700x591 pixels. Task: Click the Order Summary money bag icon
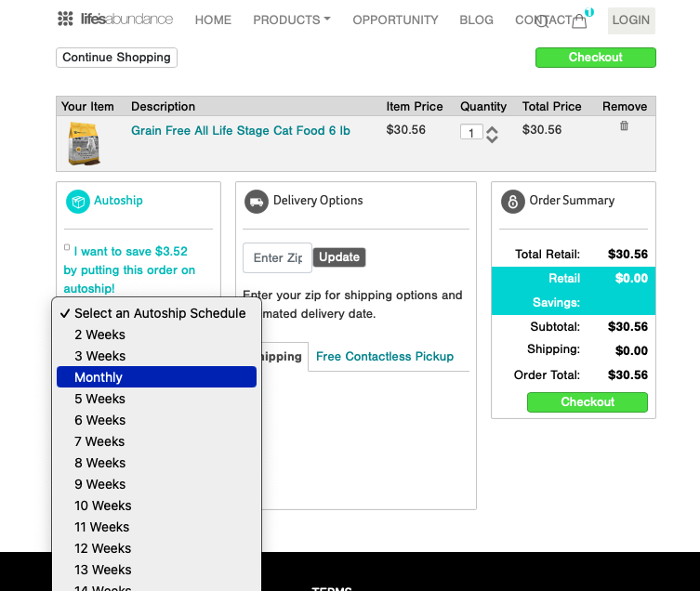513,202
